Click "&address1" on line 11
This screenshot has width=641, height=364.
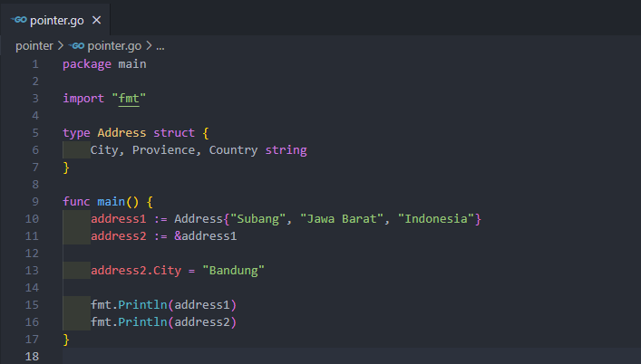coord(206,235)
